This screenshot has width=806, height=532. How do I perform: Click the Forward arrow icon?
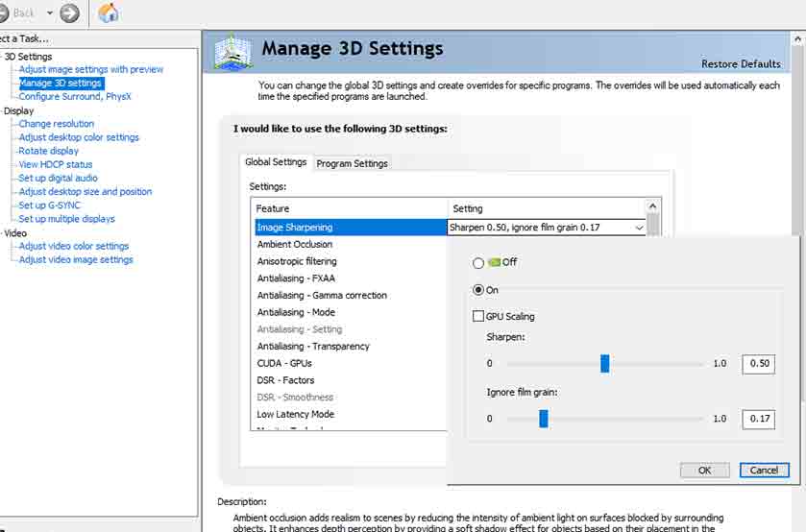pos(69,12)
